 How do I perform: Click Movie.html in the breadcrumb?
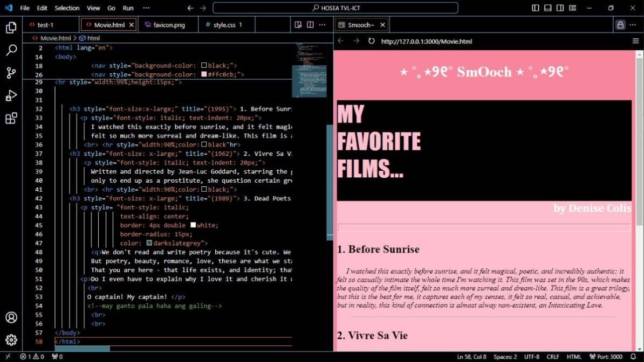(56, 38)
